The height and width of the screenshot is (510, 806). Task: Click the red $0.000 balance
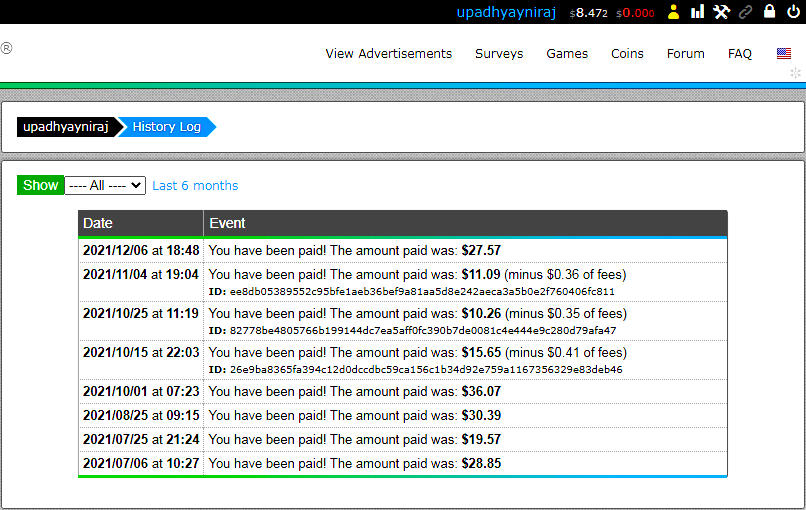(635, 13)
